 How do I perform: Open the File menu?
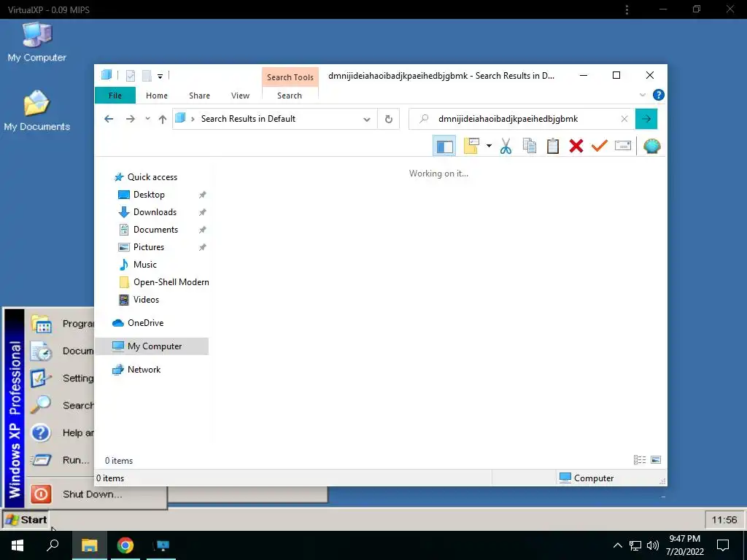click(115, 96)
